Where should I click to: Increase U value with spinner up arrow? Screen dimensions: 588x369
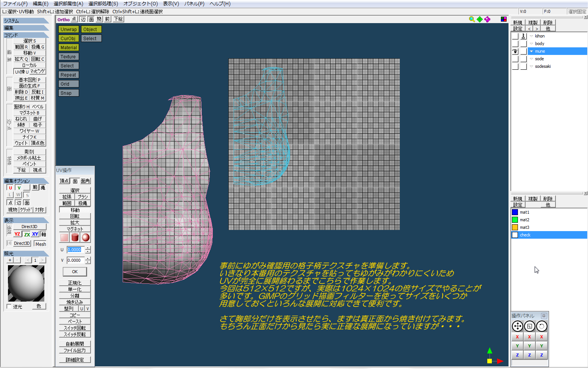point(88,248)
